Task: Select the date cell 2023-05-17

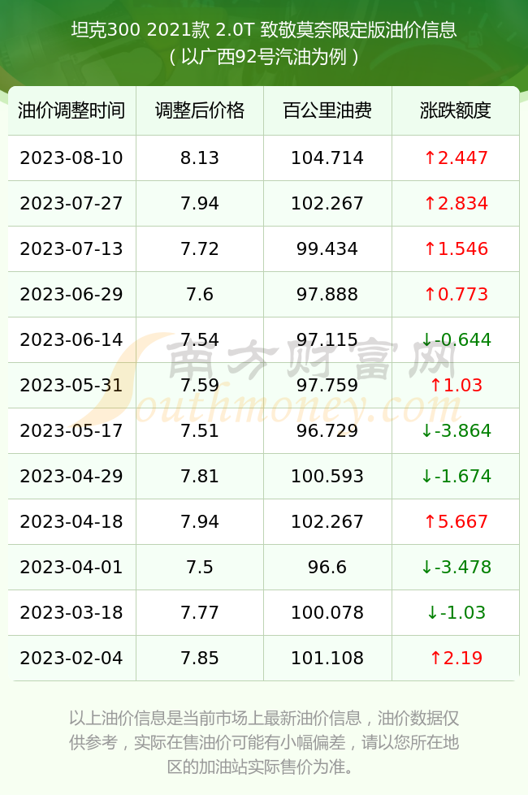Action: click(71, 431)
